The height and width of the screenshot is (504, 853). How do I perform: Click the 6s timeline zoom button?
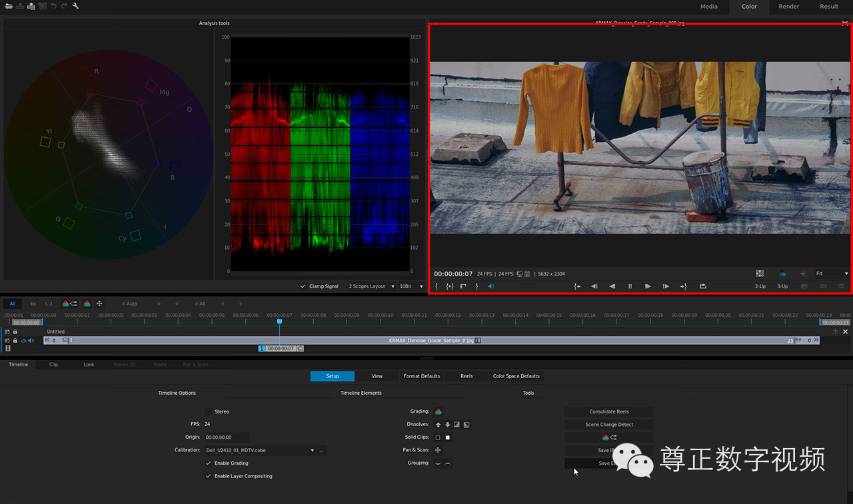[33, 304]
